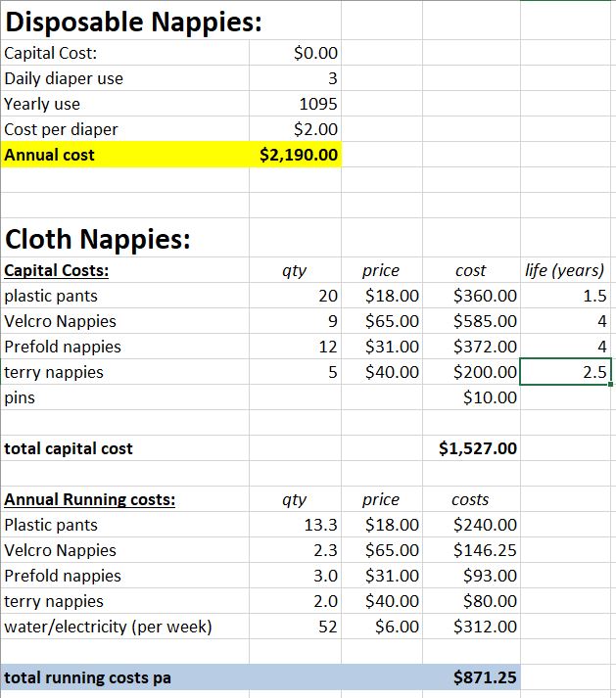Select the life (years) column header cell

(564, 271)
